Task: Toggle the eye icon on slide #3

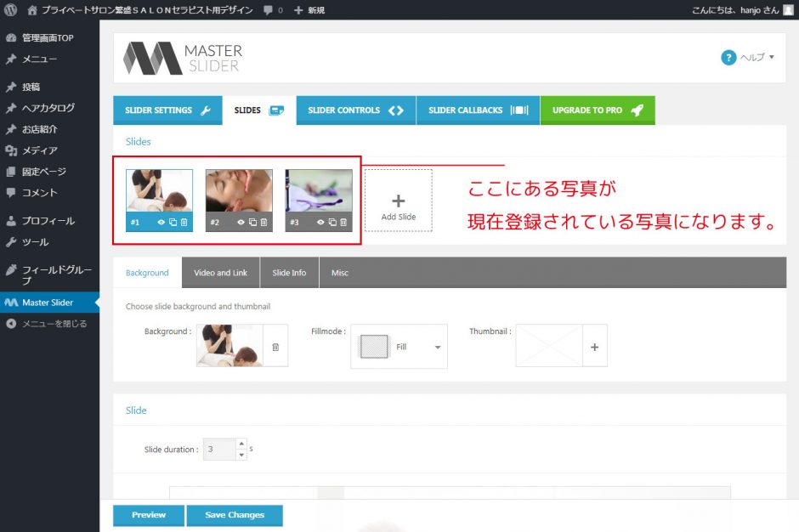Action: pyautogui.click(x=321, y=223)
